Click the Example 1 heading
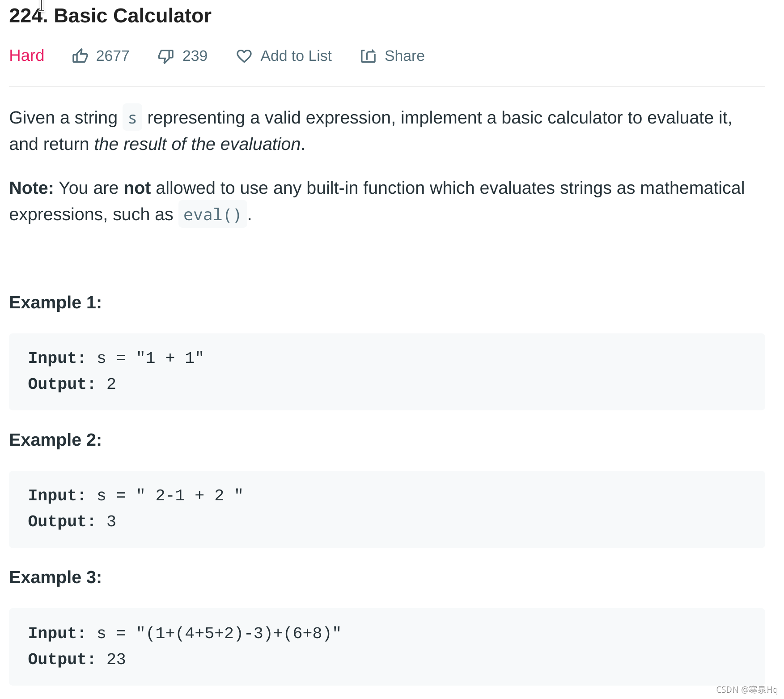This screenshot has height=699, width=784. (x=55, y=303)
